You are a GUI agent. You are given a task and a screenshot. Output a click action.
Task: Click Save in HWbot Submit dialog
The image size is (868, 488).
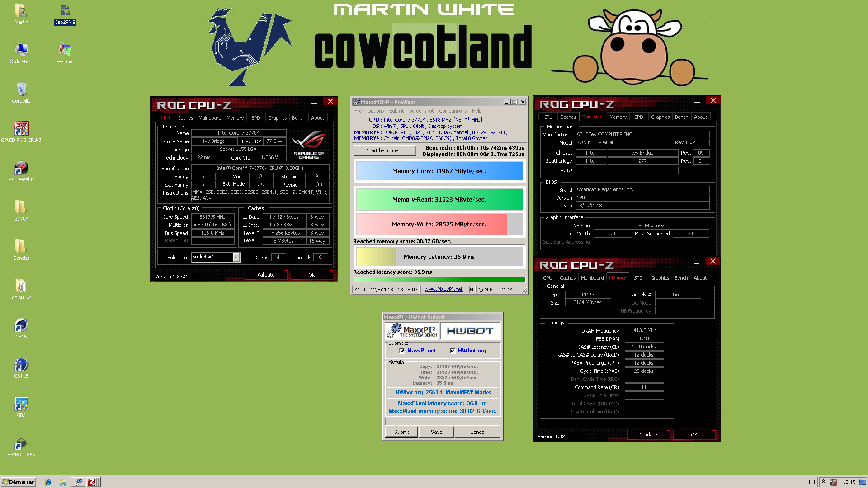[436, 432]
